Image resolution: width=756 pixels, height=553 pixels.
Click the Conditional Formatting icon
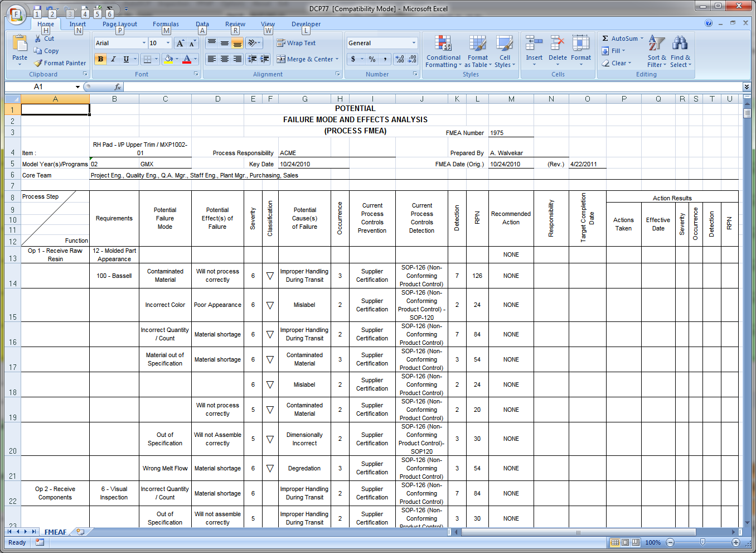tap(443, 44)
